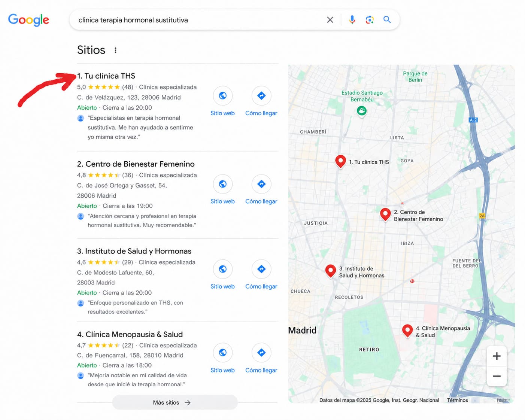Image resolution: width=525 pixels, height=420 pixels.
Task: Click the reviewer avatar beside 'Enfoque personalizado en THS'
Action: 81,303
